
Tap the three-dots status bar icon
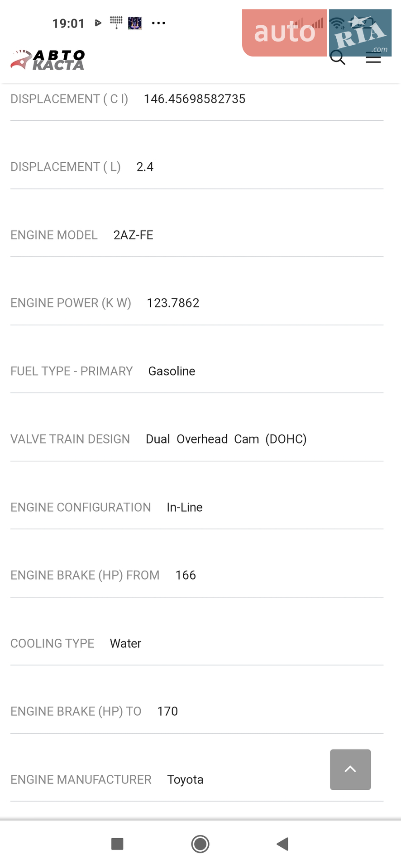158,23
